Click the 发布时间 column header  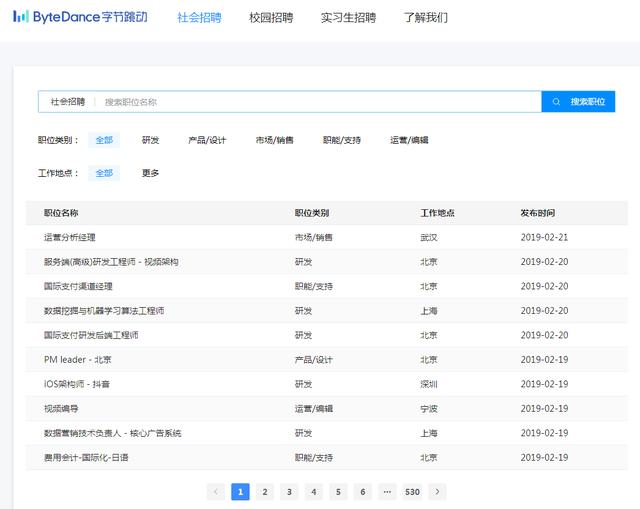[538, 213]
